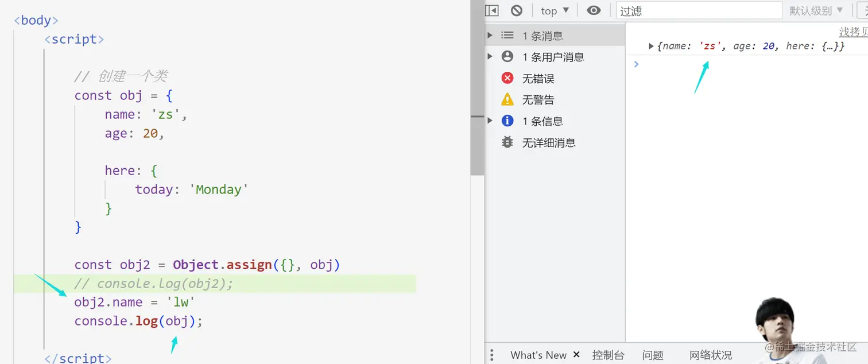Click the 'const obj2 = Object.assign' code line
Screen dimensions: 868x364
[x=207, y=265]
